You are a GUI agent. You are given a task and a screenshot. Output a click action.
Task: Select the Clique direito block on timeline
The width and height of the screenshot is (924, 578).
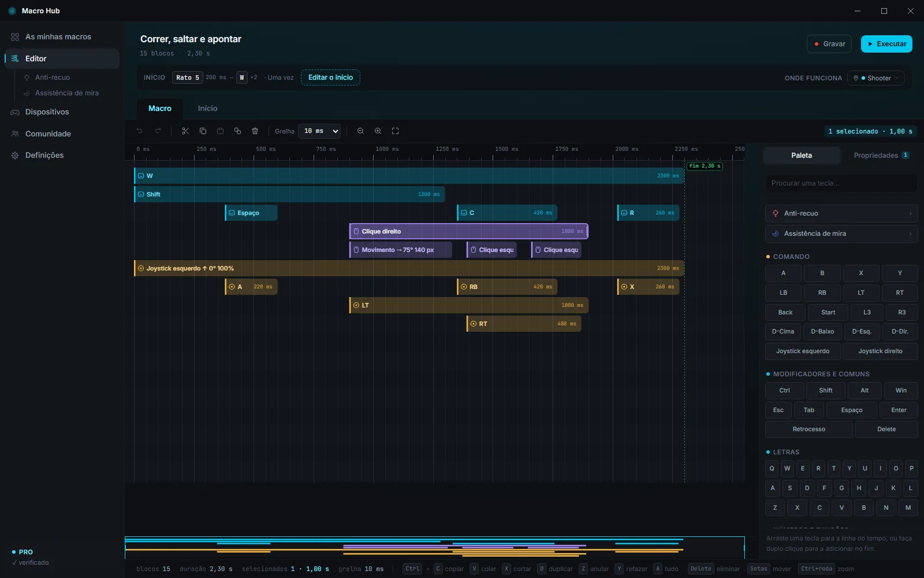[469, 231]
